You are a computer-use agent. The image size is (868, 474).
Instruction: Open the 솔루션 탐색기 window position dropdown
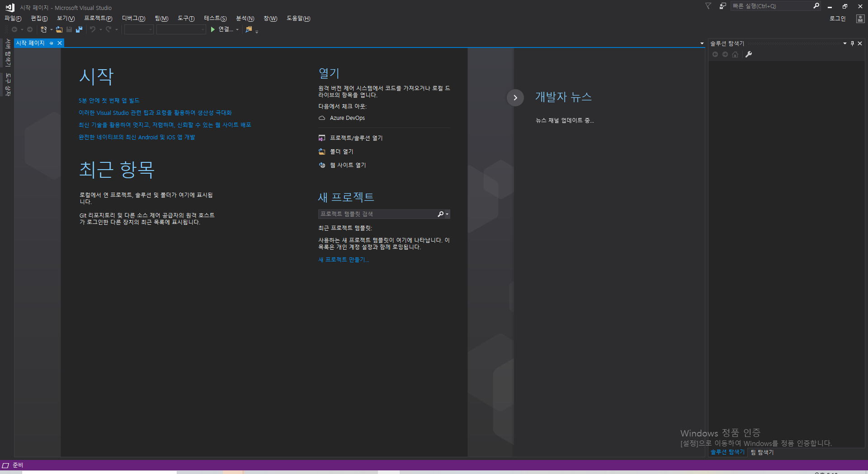844,43
